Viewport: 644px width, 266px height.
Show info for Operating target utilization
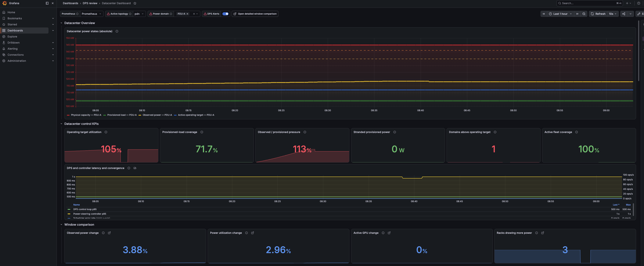coord(106,132)
